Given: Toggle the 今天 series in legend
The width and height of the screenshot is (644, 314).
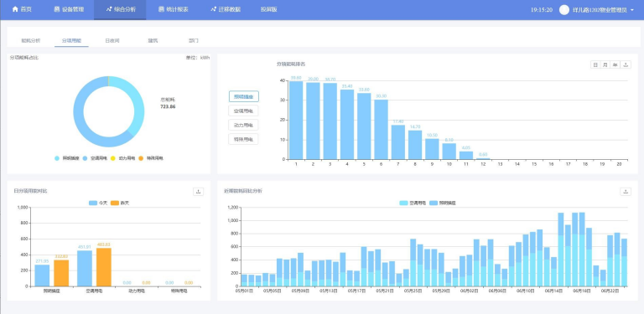Looking at the screenshot, I should (98, 203).
